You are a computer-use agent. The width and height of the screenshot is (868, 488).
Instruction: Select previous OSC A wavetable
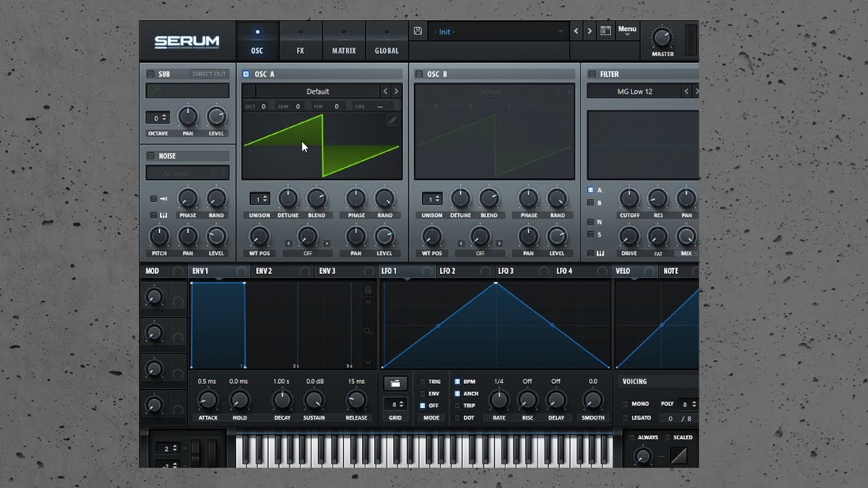click(x=385, y=91)
